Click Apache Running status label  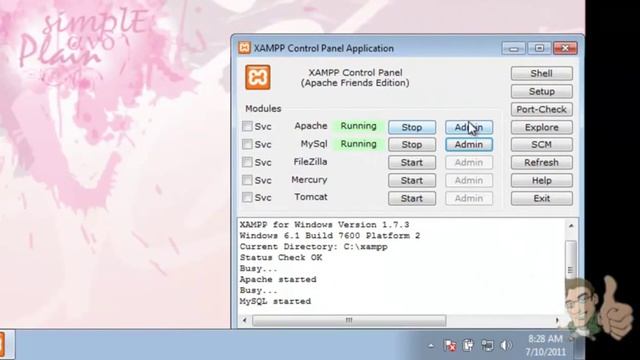359,126
